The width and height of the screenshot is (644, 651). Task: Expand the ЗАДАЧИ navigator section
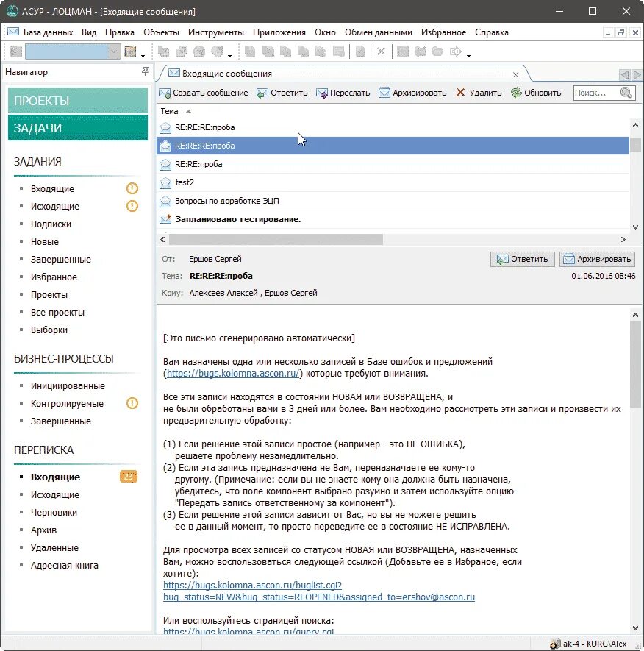coord(78,128)
